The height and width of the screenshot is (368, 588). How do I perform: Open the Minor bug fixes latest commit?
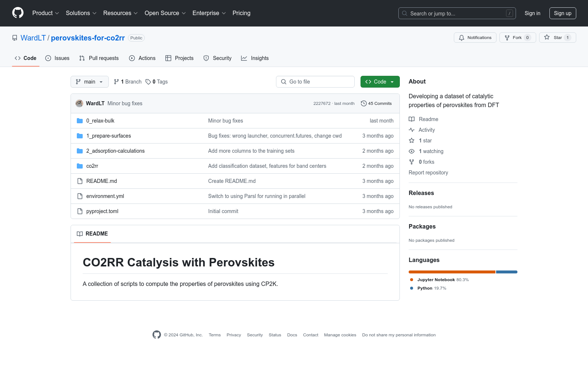point(125,103)
